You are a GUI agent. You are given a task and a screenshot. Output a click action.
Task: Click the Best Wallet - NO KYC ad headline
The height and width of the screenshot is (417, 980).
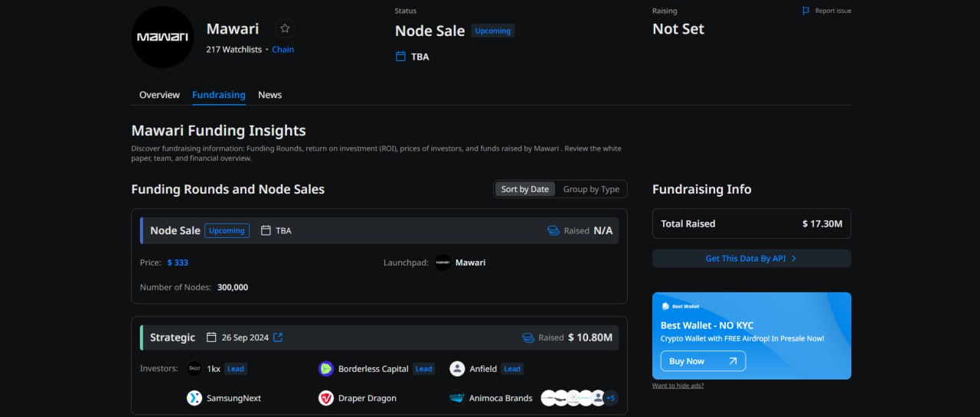(707, 325)
